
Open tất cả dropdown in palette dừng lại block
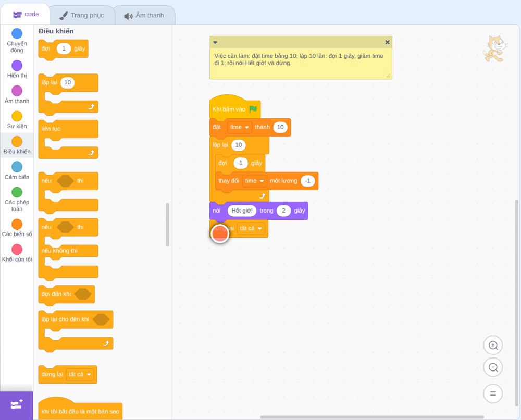pos(80,374)
